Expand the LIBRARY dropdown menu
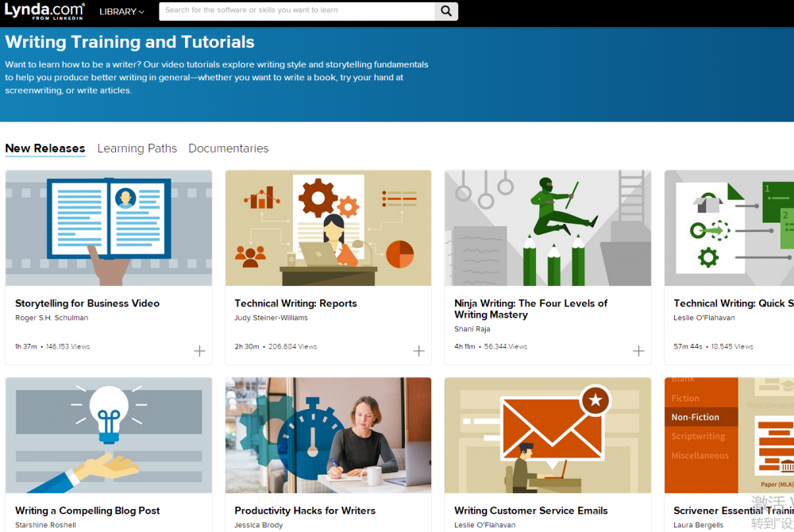This screenshot has width=794, height=532. (121, 12)
